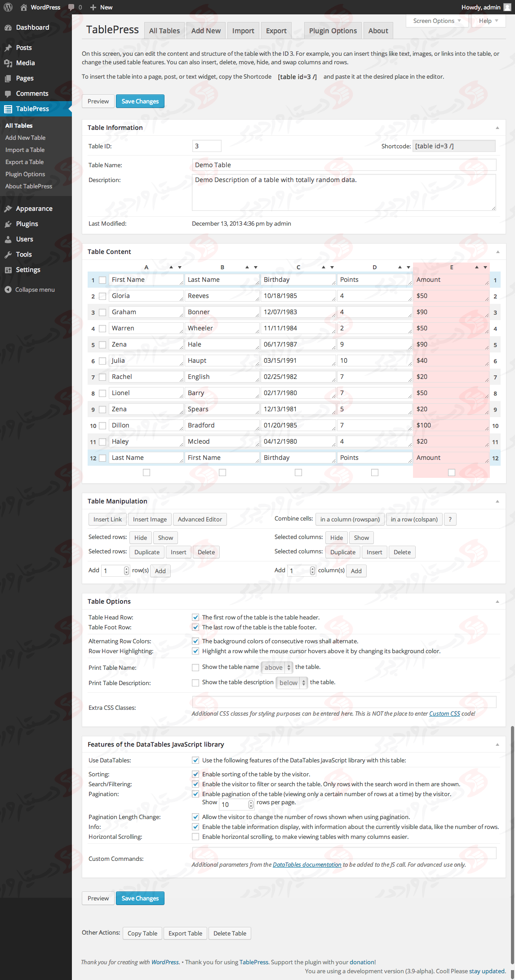Click the Table Name input field
515x980 pixels.
(344, 165)
